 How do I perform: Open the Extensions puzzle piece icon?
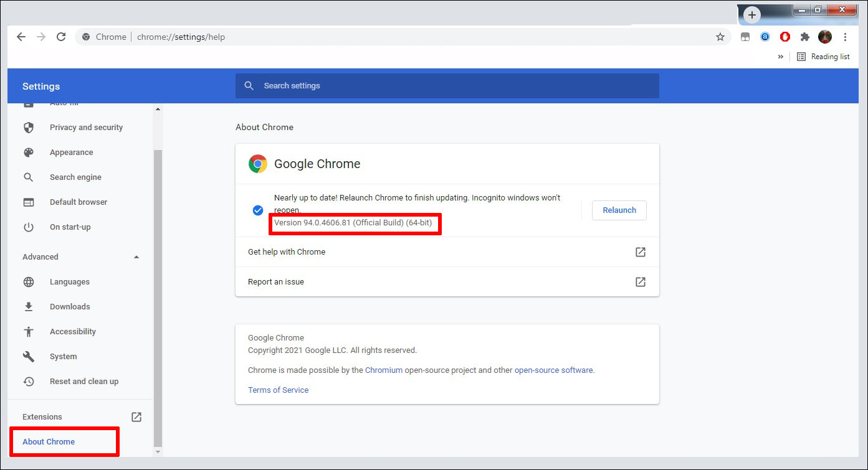point(805,37)
